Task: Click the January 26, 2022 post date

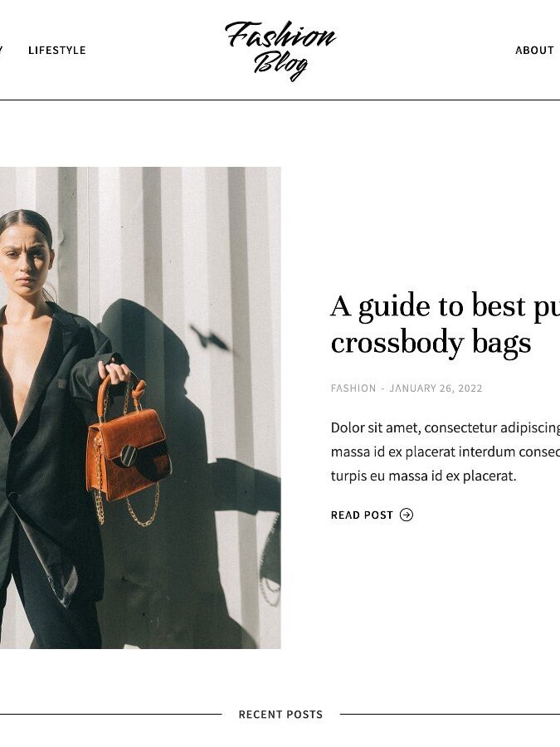Action: (x=436, y=388)
